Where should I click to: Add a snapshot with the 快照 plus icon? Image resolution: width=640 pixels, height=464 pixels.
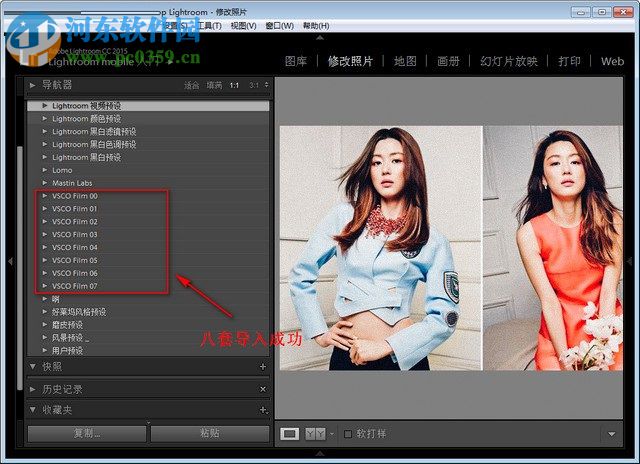(263, 367)
